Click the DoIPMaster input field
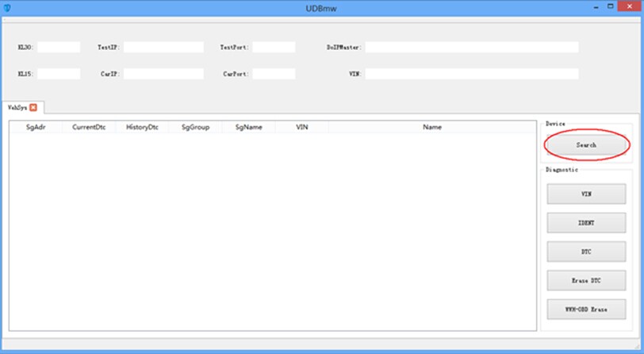Image resolution: width=644 pixels, height=354 pixels. 472,47
